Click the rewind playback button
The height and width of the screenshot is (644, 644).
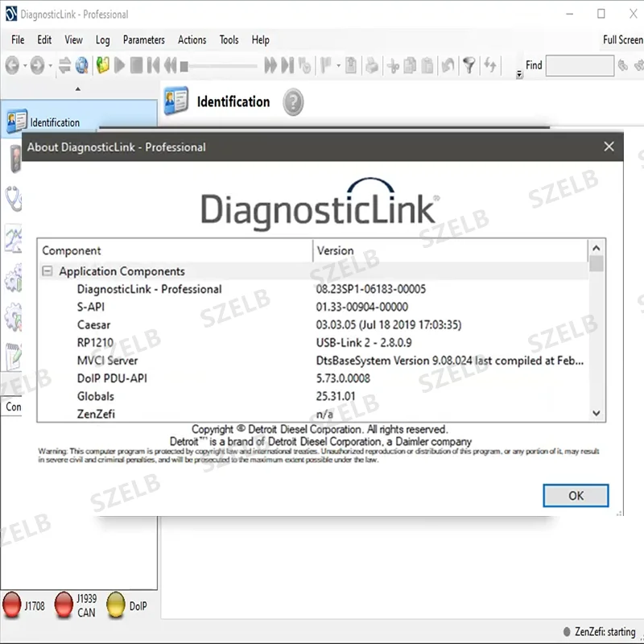170,65
